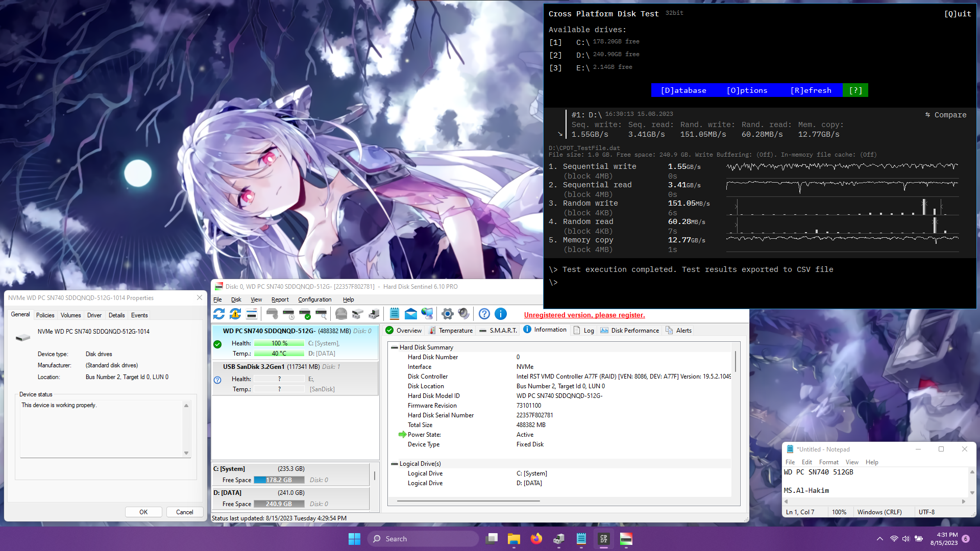Select drive [2] D:\ in available drives
Screen dimensions: 980x551
[595, 55]
